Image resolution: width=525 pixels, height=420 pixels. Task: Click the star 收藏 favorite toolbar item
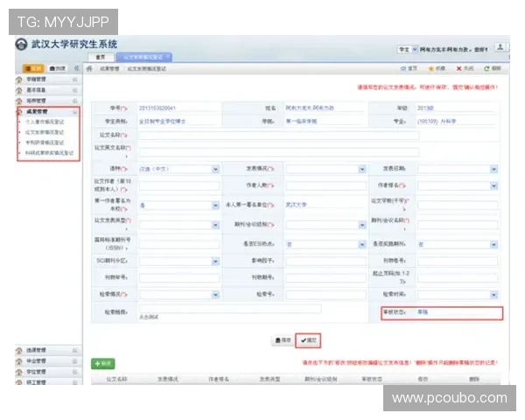click(437, 68)
